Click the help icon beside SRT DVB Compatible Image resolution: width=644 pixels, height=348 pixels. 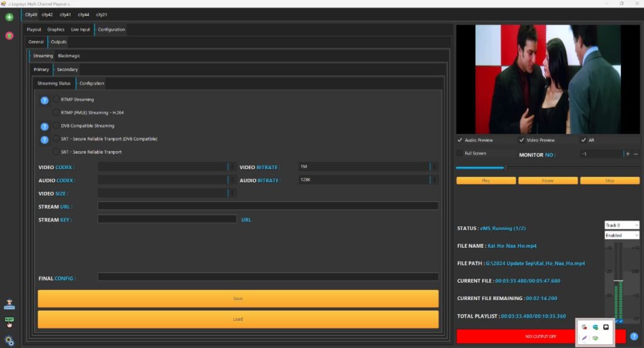[45, 140]
